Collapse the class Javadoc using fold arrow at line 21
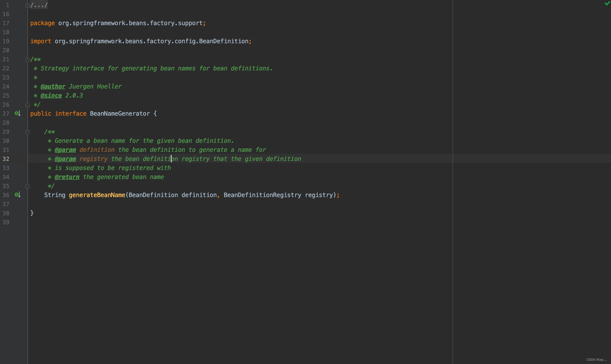611x364 pixels. [28, 60]
